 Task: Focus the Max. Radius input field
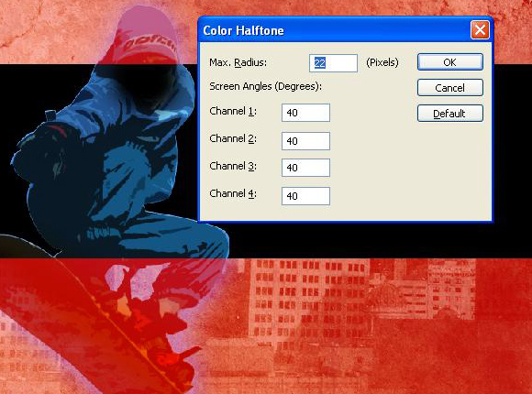(333, 63)
